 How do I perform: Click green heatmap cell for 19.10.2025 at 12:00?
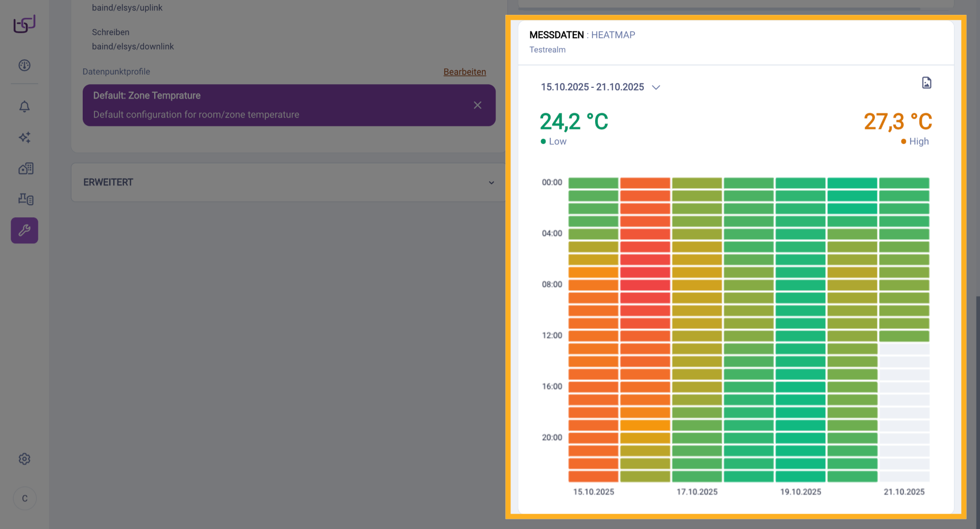pyautogui.click(x=800, y=336)
